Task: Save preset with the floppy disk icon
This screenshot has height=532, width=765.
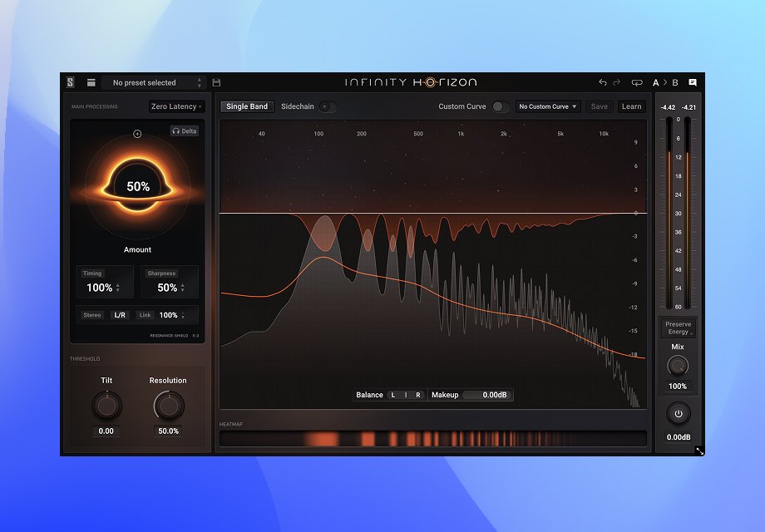Action: point(217,82)
